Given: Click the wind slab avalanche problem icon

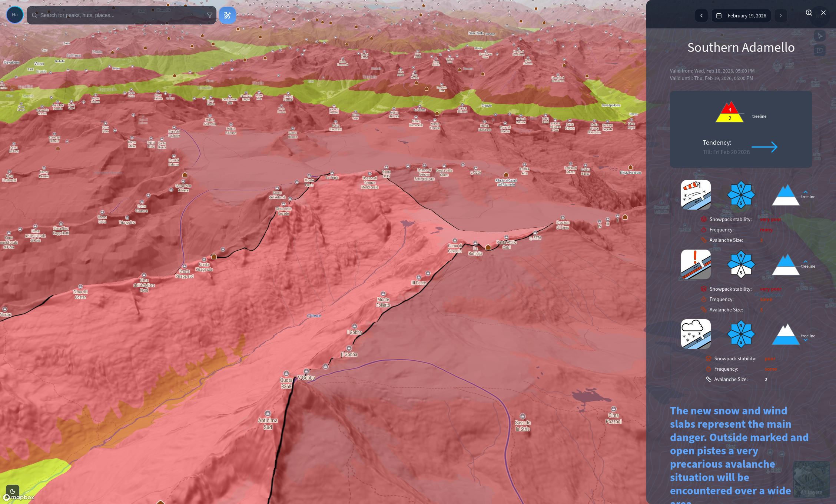Looking at the screenshot, I should (x=696, y=195).
